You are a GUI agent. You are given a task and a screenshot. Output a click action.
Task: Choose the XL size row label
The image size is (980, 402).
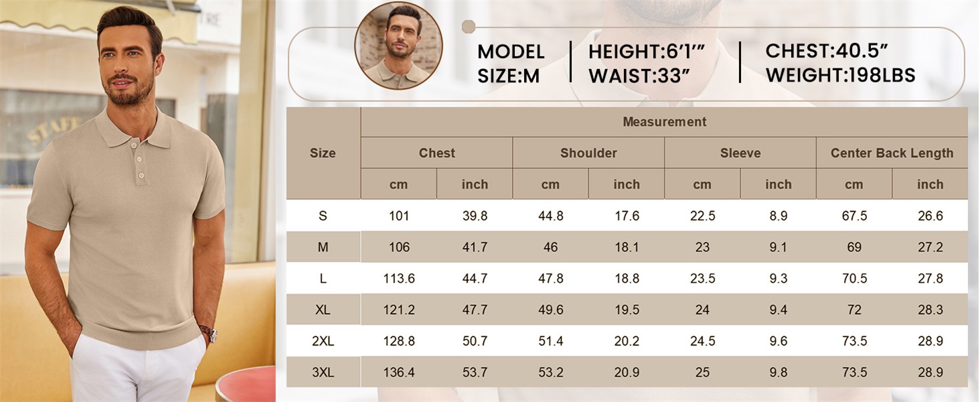point(323,310)
